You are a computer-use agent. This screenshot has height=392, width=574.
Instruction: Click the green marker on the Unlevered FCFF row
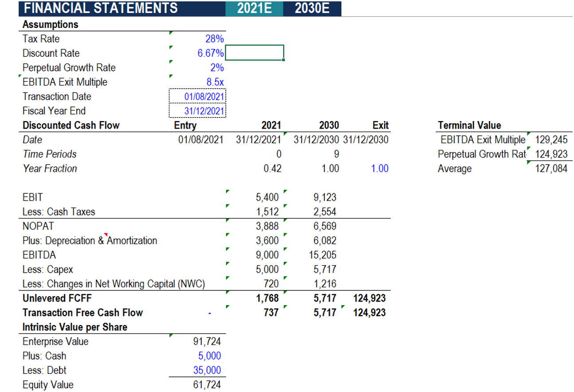point(228,293)
